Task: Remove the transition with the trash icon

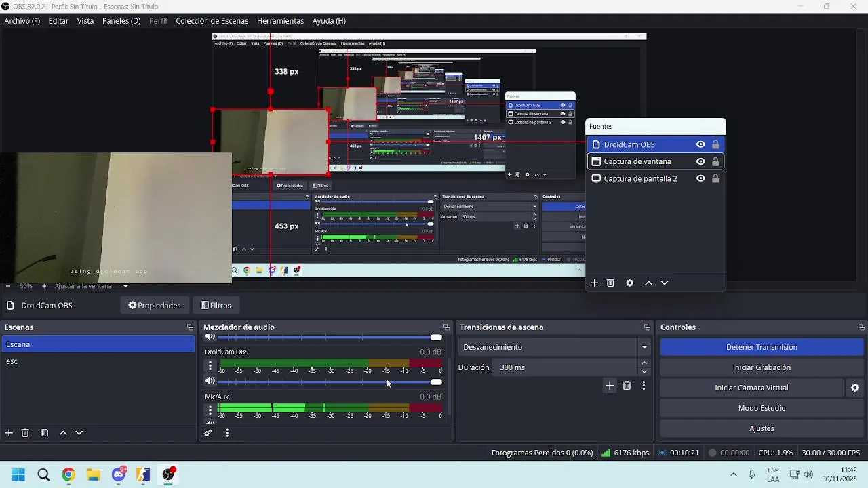Action: pos(627,386)
